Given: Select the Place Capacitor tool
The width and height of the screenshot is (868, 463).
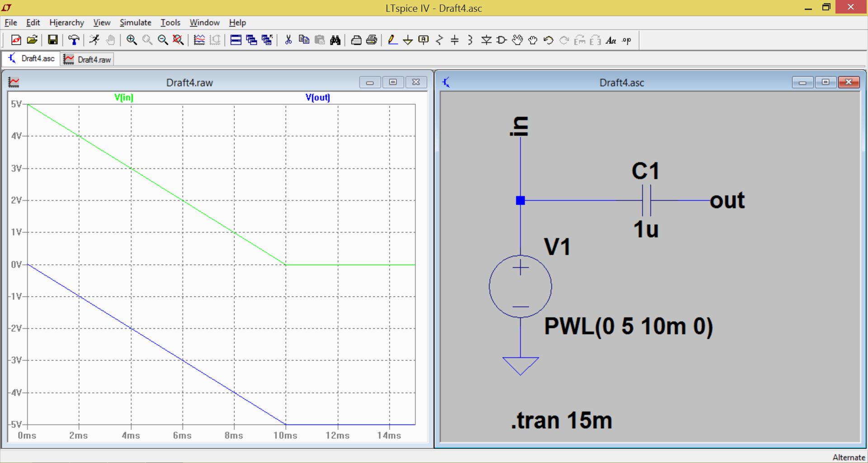Looking at the screenshot, I should pos(455,40).
